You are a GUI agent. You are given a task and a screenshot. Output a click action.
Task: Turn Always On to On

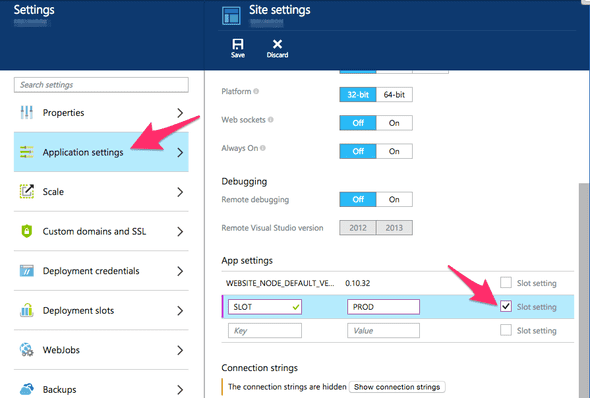click(394, 151)
